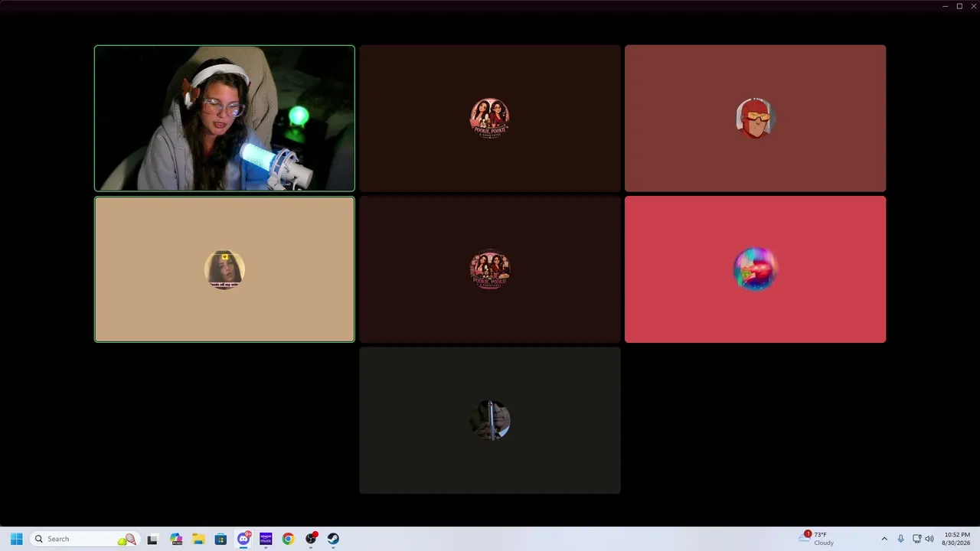Open the red-helmet cartoon avatar participant tile
The width and height of the screenshot is (980, 551).
click(x=755, y=118)
